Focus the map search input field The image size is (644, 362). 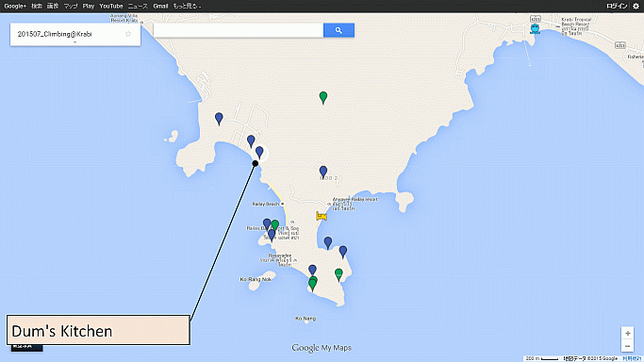[x=239, y=30]
